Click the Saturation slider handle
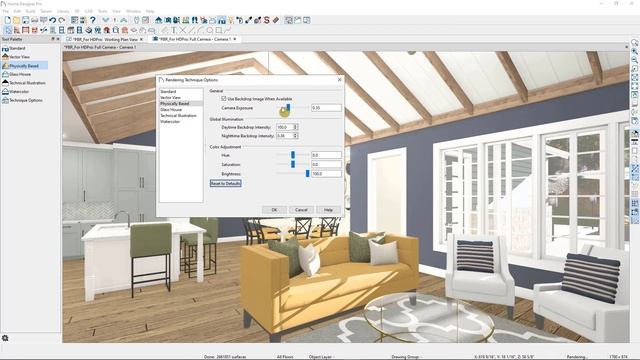This screenshot has width=640, height=360. click(x=293, y=164)
